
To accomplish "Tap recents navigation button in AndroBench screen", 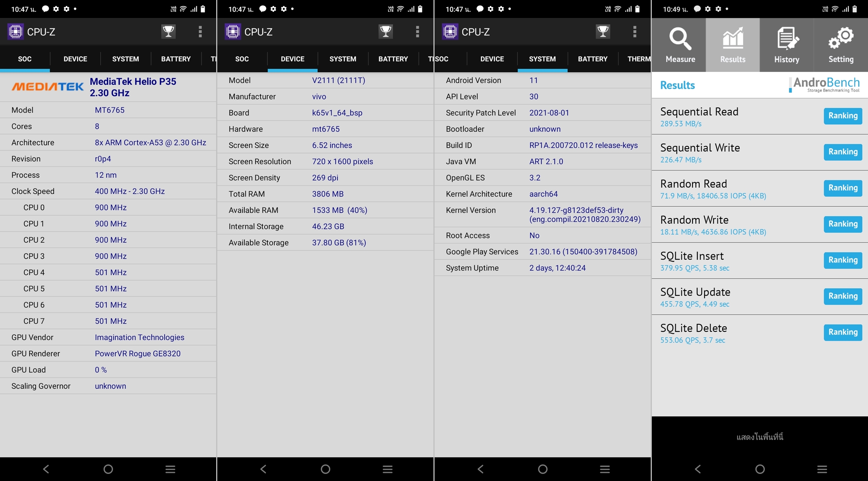I will [822, 469].
